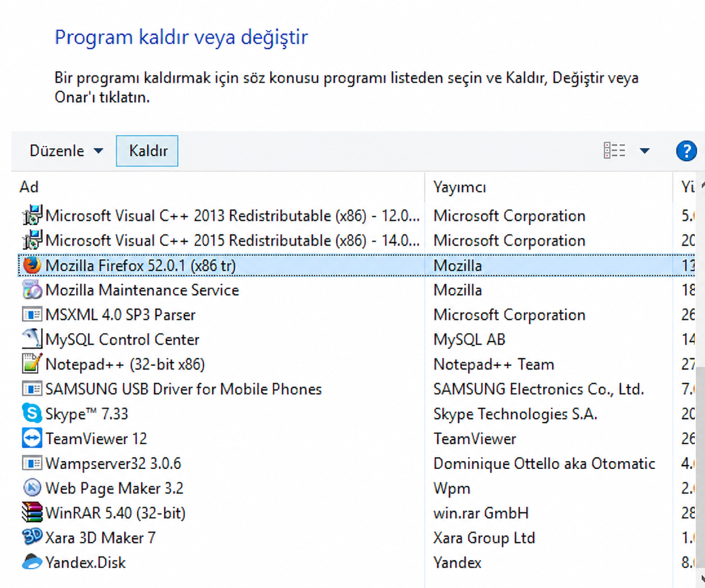Screen dimensions: 705x588
Task: Select Skype 7.33 entry
Action: (x=356, y=414)
